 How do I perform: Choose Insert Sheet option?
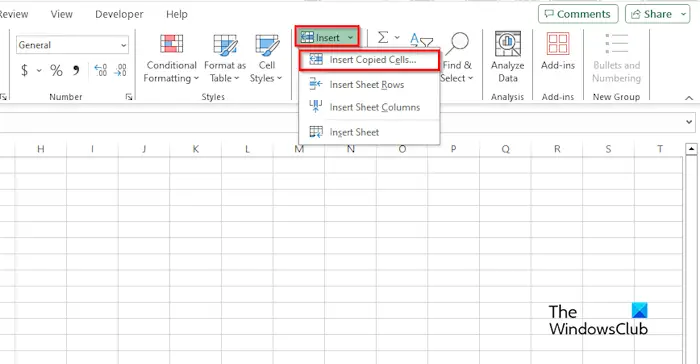pos(369,132)
